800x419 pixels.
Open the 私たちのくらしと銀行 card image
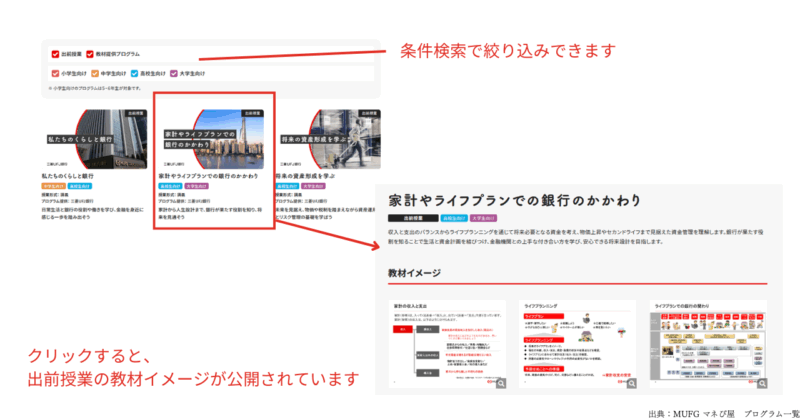click(x=96, y=139)
